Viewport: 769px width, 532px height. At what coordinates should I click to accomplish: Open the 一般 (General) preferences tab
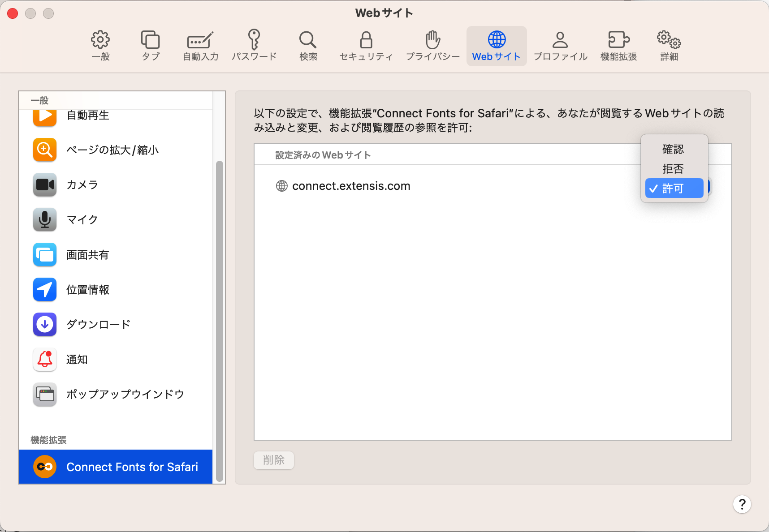(100, 46)
